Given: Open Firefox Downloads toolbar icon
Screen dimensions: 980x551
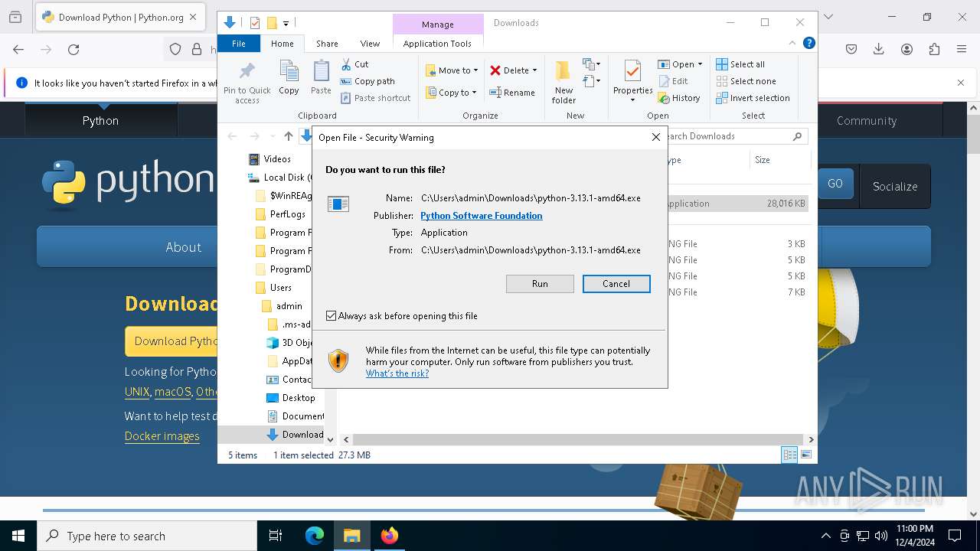Looking at the screenshot, I should (878, 50).
